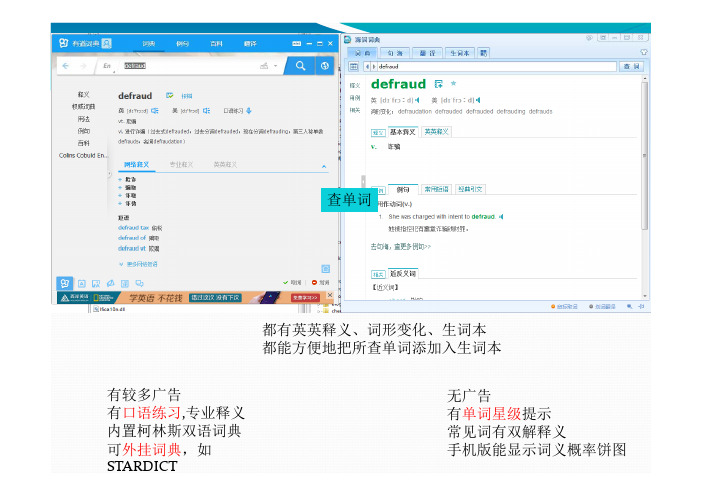This screenshot has height=496, width=702.
Task: Expand more web phrases in Youdao
Action: click(x=138, y=264)
